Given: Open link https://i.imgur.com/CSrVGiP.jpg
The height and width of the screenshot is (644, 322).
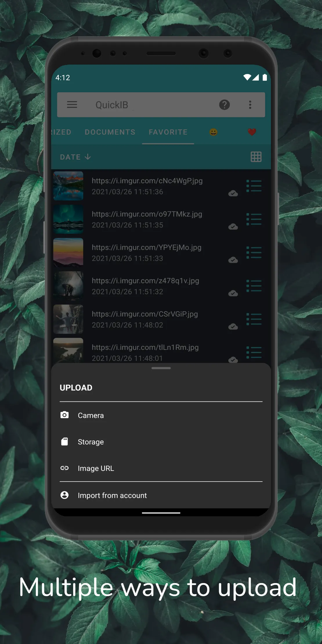Looking at the screenshot, I should tap(145, 314).
